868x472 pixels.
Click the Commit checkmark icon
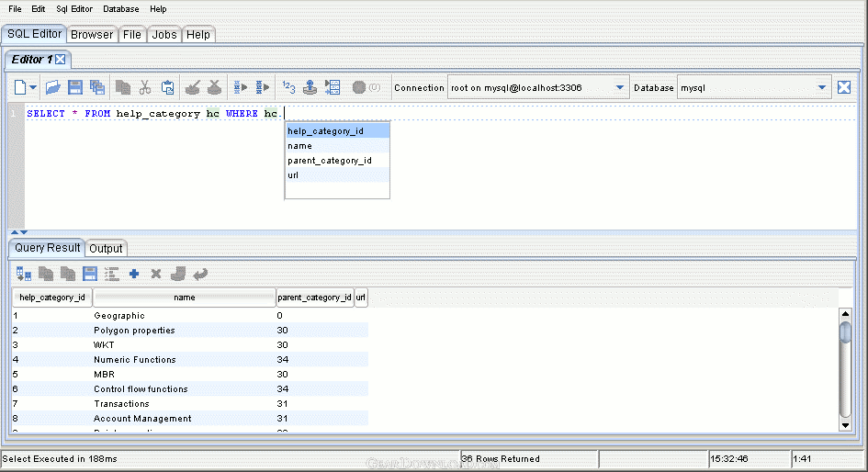(192, 87)
